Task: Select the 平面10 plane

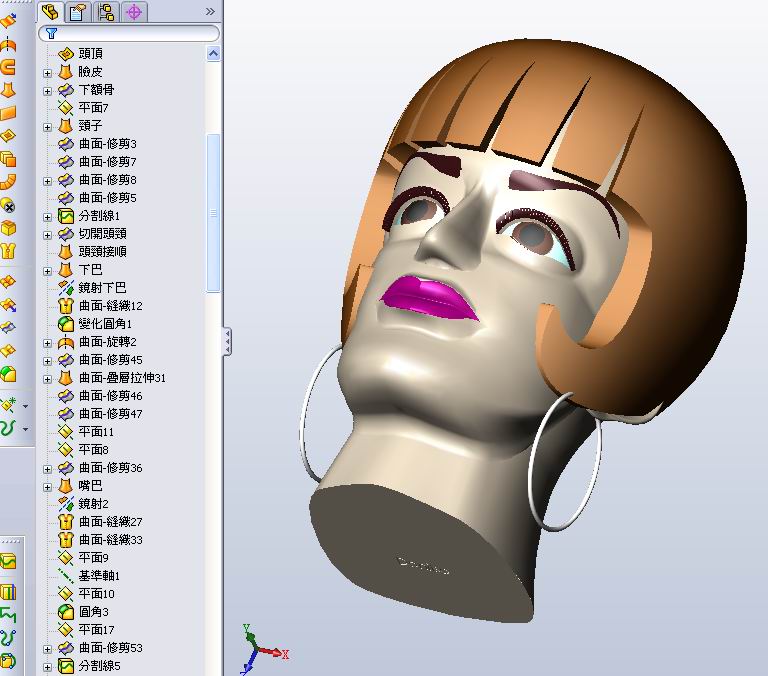Action: 96,594
